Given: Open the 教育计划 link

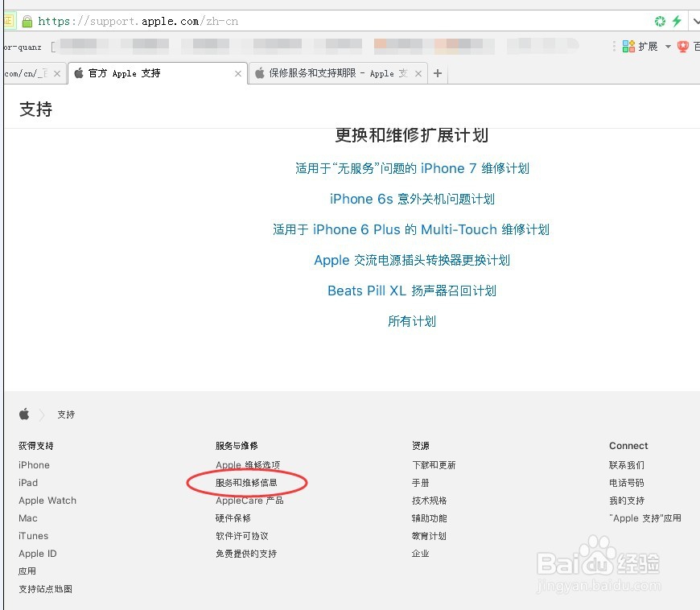Looking at the screenshot, I should coord(429,536).
